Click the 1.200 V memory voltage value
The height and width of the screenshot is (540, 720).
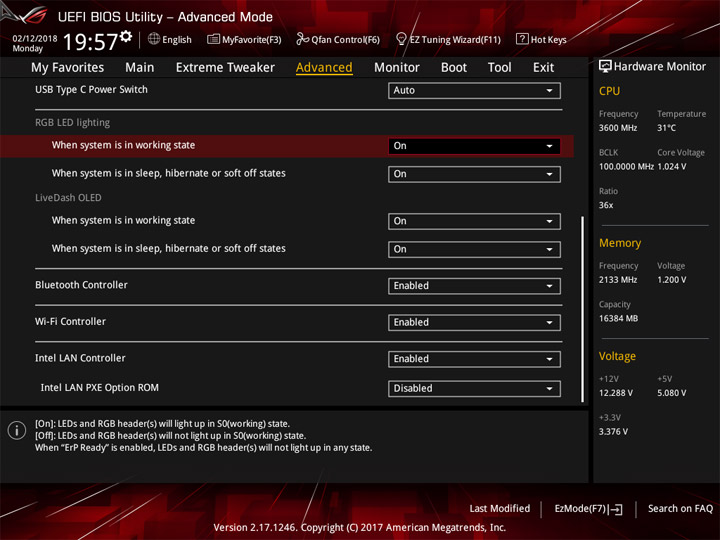[672, 280]
